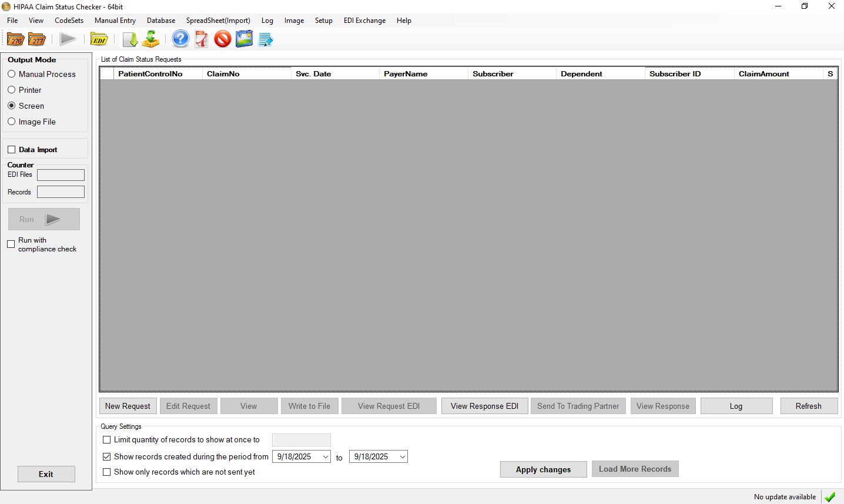Click the View Request EDI button
844x504 pixels.
coord(389,406)
